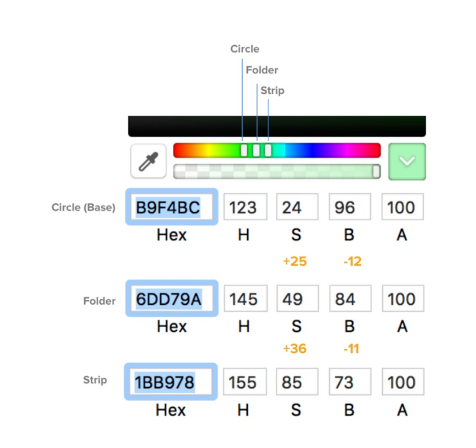
Task: Click the '-12' brightness difference text
Action: coord(352,262)
